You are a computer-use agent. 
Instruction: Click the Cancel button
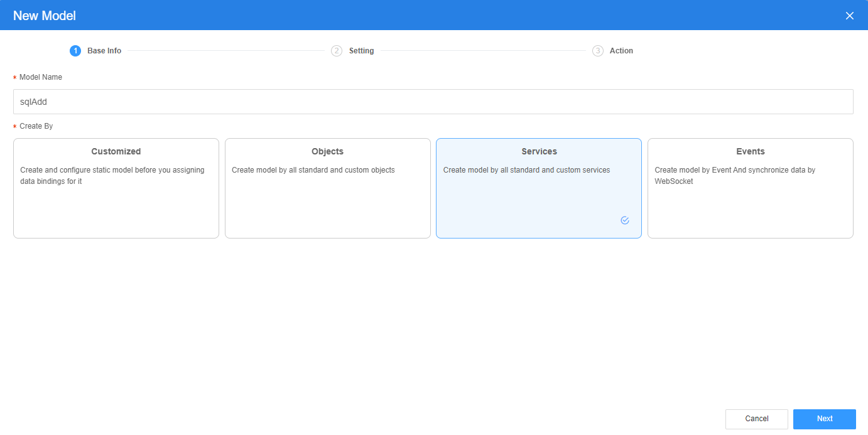757,419
